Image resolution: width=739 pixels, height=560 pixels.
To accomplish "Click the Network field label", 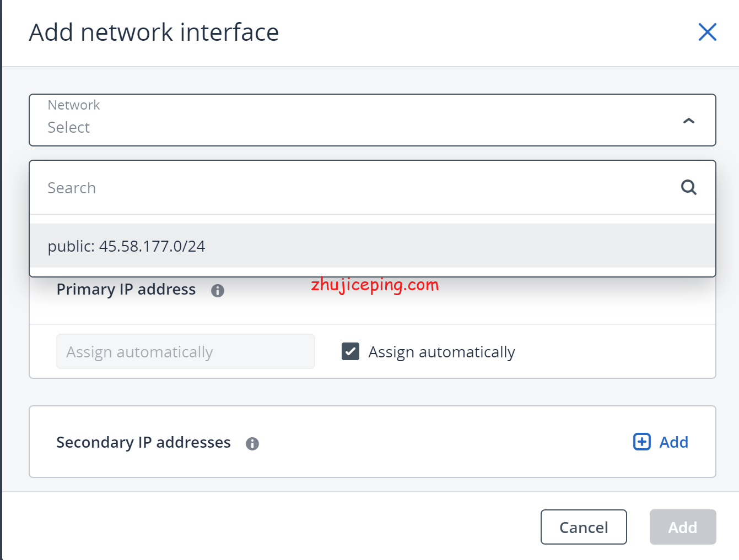I will tap(74, 105).
